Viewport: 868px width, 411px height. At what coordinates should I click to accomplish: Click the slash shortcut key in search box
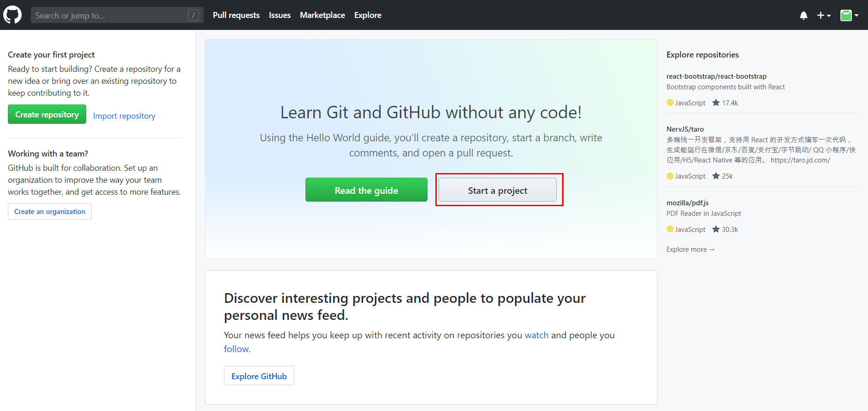click(x=194, y=15)
